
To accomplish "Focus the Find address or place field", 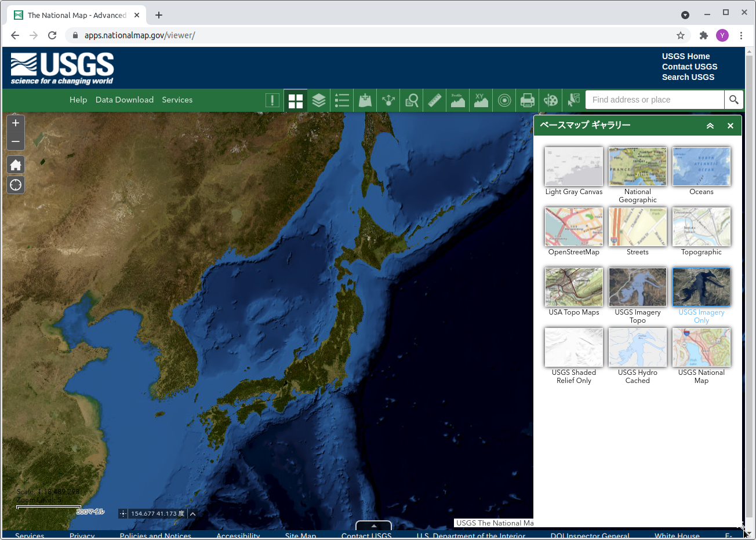I will pyautogui.click(x=655, y=100).
